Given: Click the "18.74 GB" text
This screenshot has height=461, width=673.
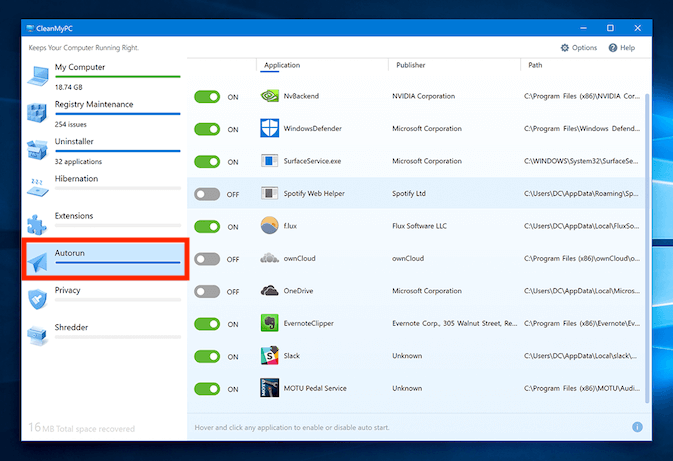Looking at the screenshot, I should [68, 87].
